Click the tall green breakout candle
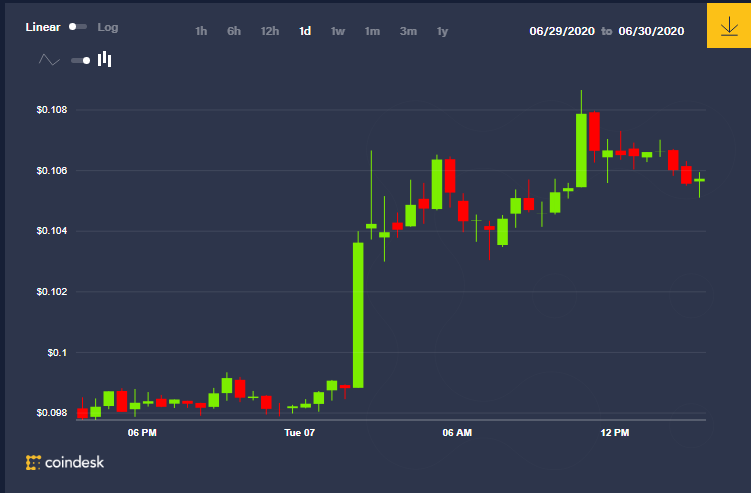751x493 pixels. click(358, 315)
